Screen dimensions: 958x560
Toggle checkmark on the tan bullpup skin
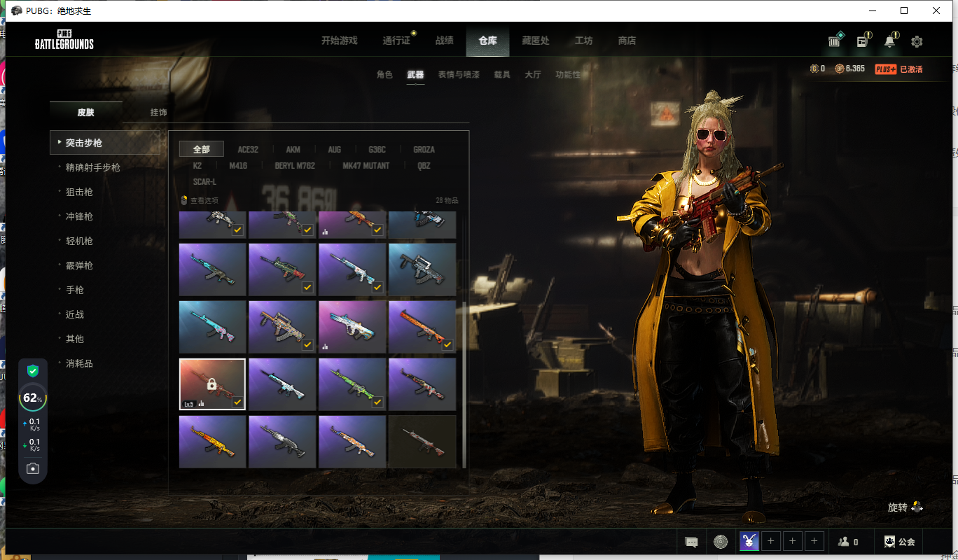coord(307,344)
